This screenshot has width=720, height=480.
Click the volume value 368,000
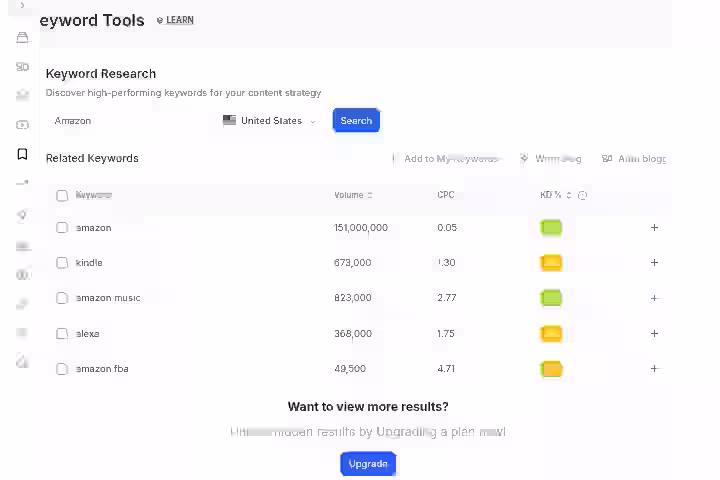pos(353,333)
